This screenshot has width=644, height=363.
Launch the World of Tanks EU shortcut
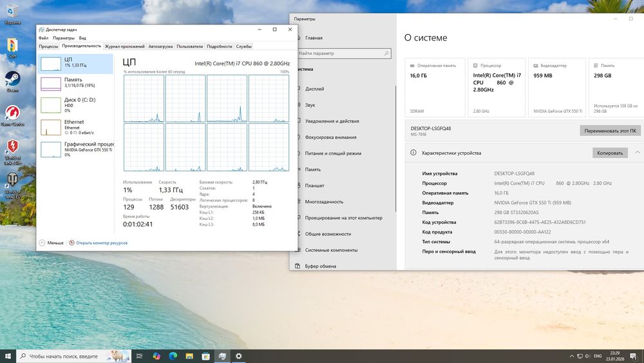(12, 185)
